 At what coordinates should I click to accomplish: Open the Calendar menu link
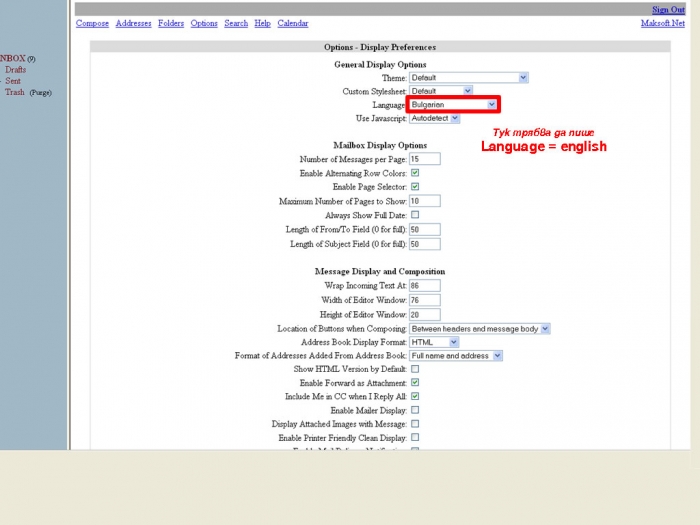tap(293, 23)
